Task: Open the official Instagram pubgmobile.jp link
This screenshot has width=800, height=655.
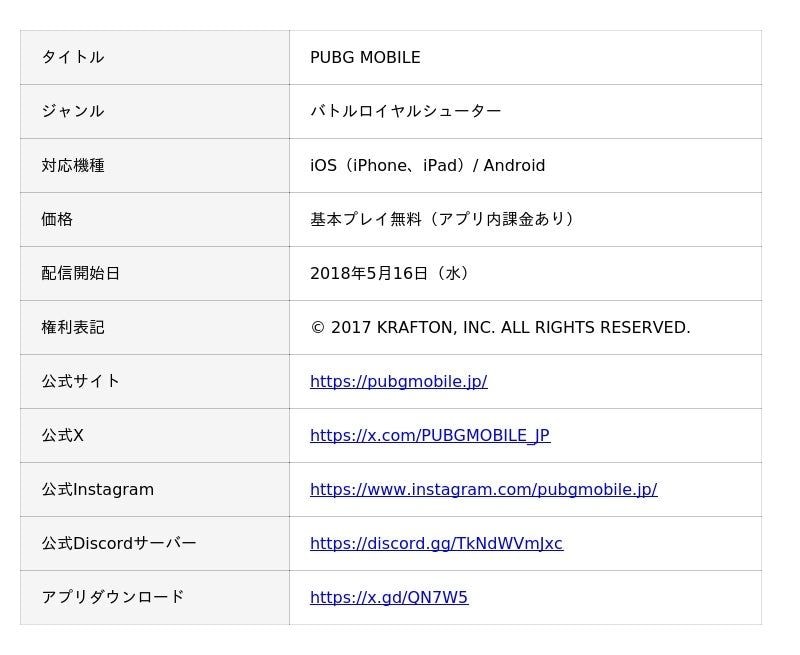Action: 484,490
